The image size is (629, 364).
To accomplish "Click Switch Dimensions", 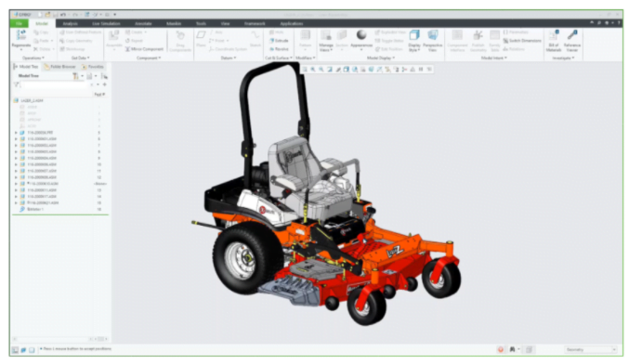I will click(x=522, y=41).
